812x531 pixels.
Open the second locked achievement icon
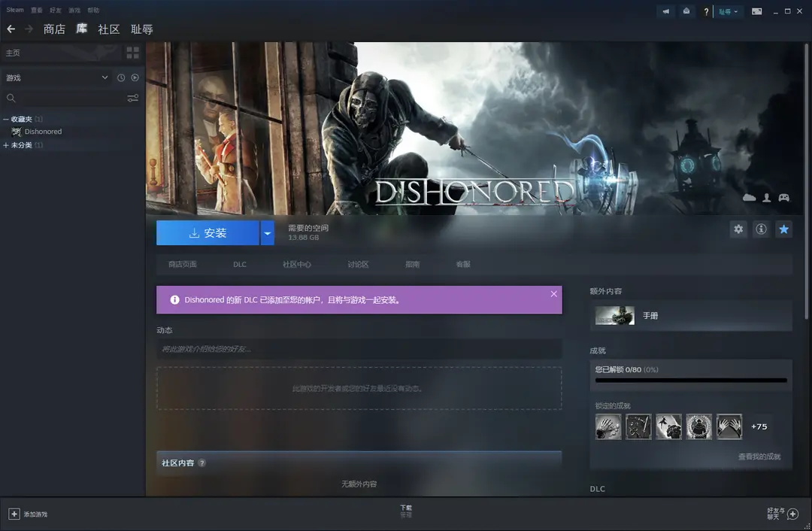638,426
